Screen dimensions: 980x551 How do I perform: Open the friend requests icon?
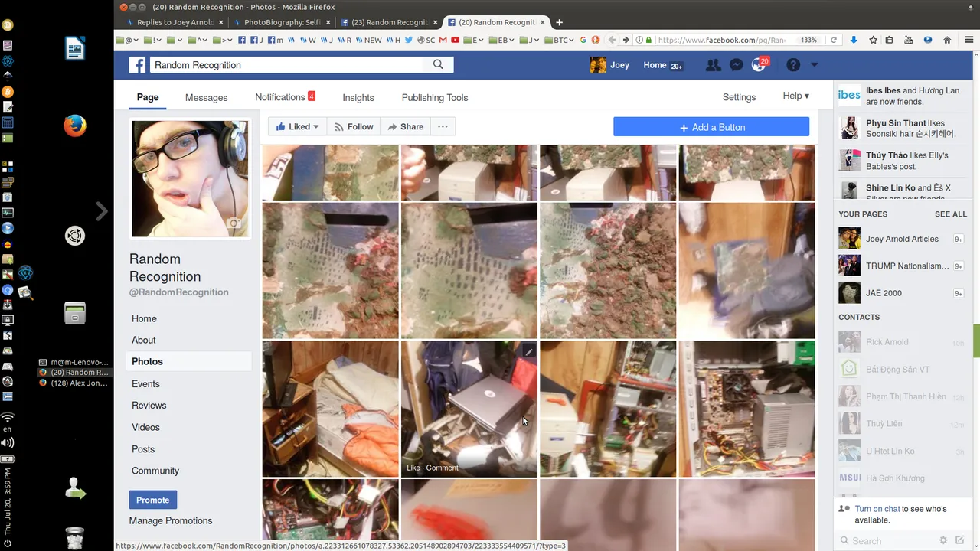713,65
